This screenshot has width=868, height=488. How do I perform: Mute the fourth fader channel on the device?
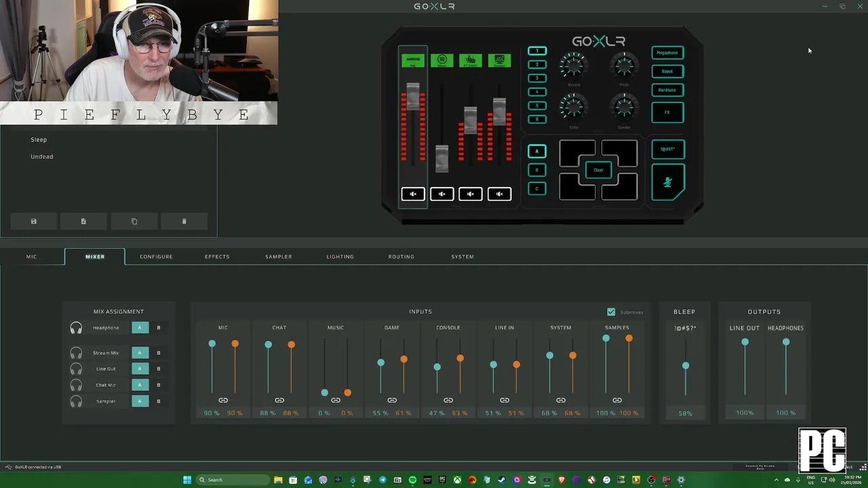click(500, 195)
